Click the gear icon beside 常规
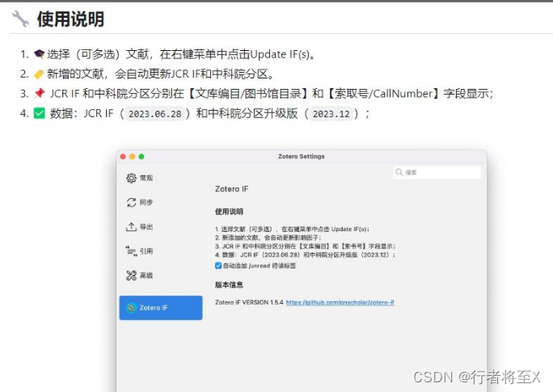 pos(131,178)
